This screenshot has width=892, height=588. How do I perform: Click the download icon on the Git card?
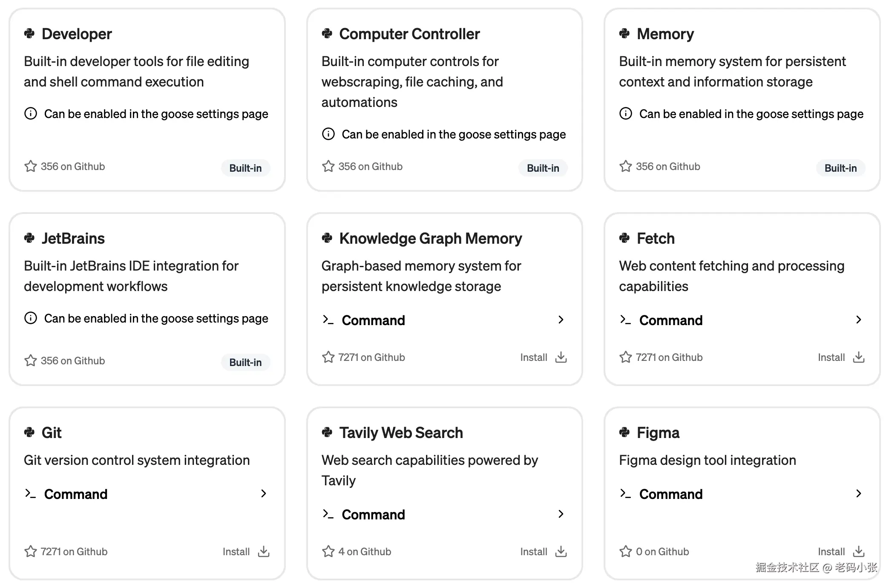[x=264, y=551]
